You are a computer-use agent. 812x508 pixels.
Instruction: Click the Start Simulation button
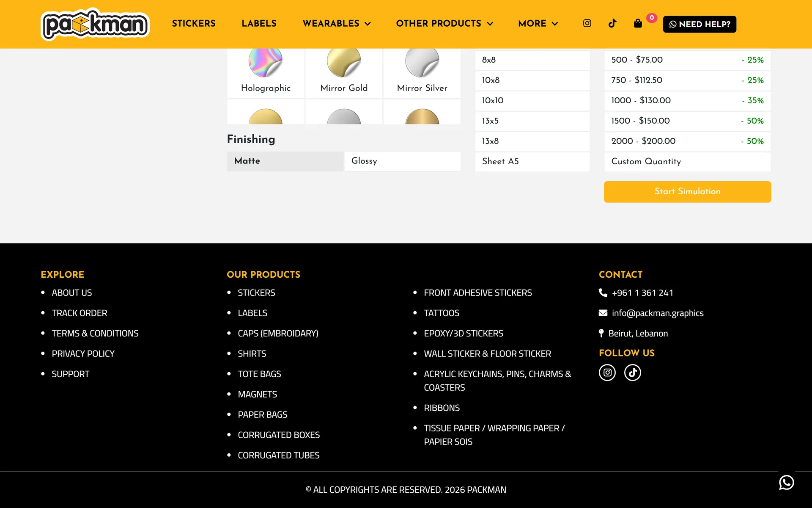[688, 192]
